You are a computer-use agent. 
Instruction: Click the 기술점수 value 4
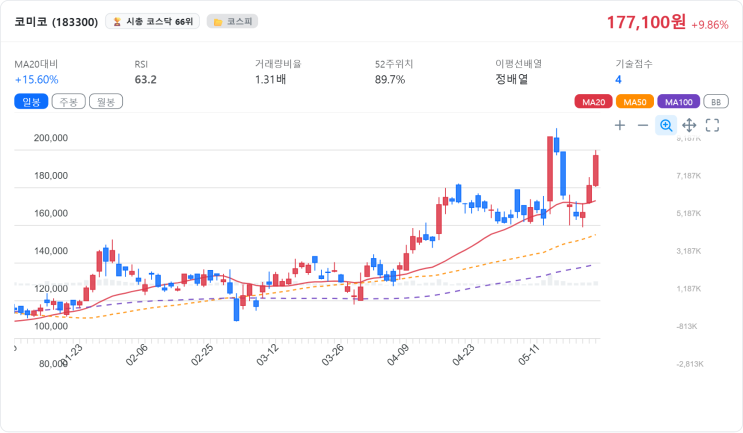(x=618, y=80)
